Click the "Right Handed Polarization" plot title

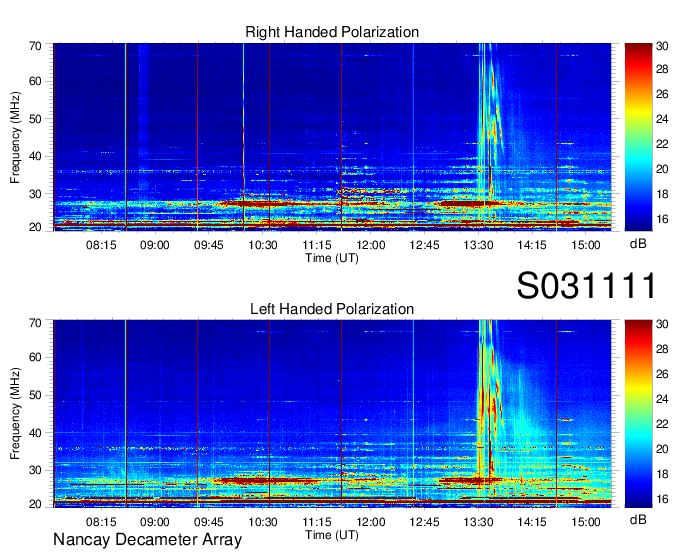(332, 32)
